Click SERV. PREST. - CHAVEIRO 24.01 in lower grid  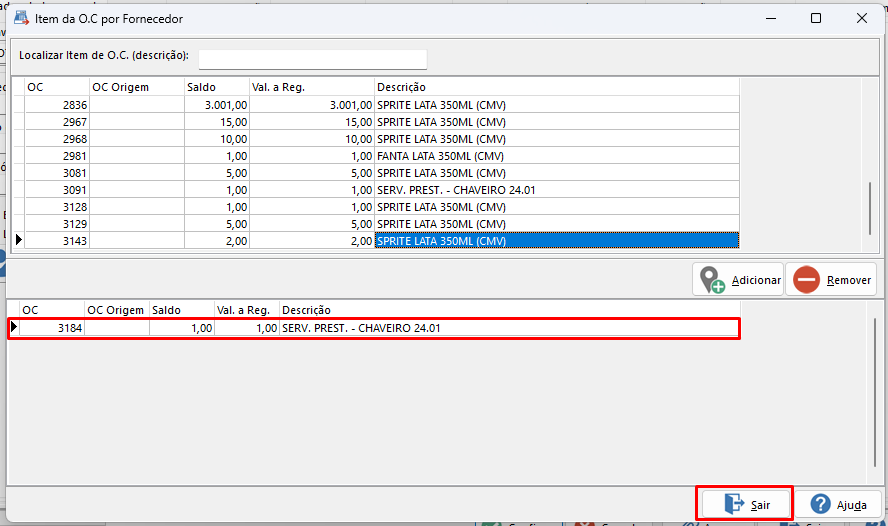tap(361, 328)
